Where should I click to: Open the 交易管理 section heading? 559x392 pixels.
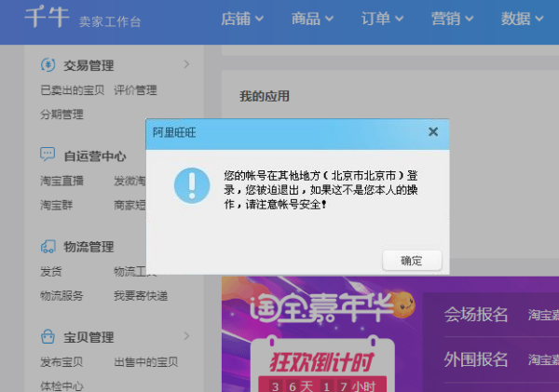coord(89,65)
